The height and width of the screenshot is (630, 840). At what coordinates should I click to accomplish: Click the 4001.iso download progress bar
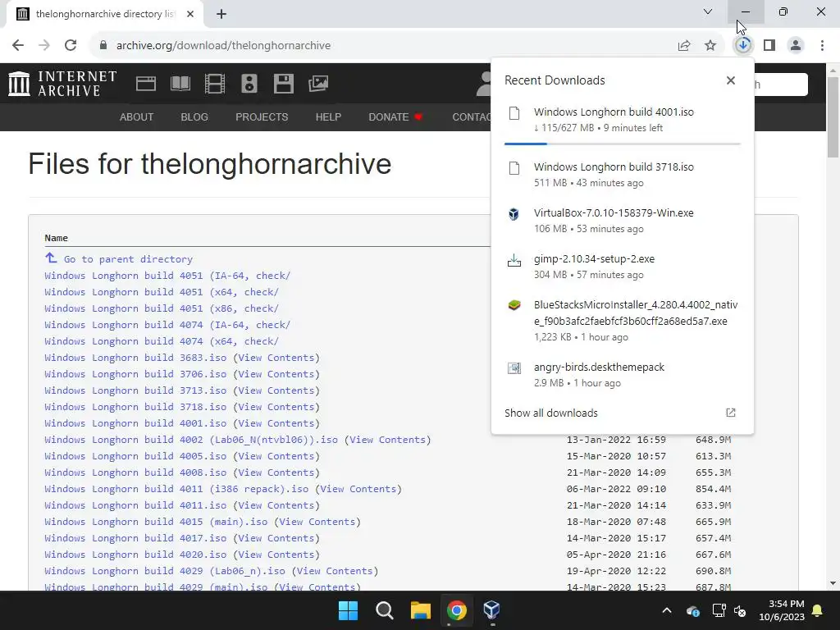[x=622, y=144]
